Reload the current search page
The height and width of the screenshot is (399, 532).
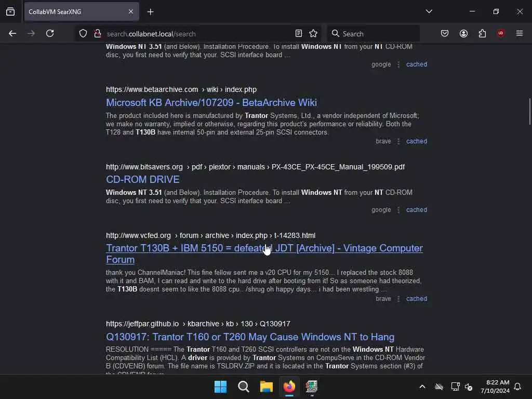50,33
